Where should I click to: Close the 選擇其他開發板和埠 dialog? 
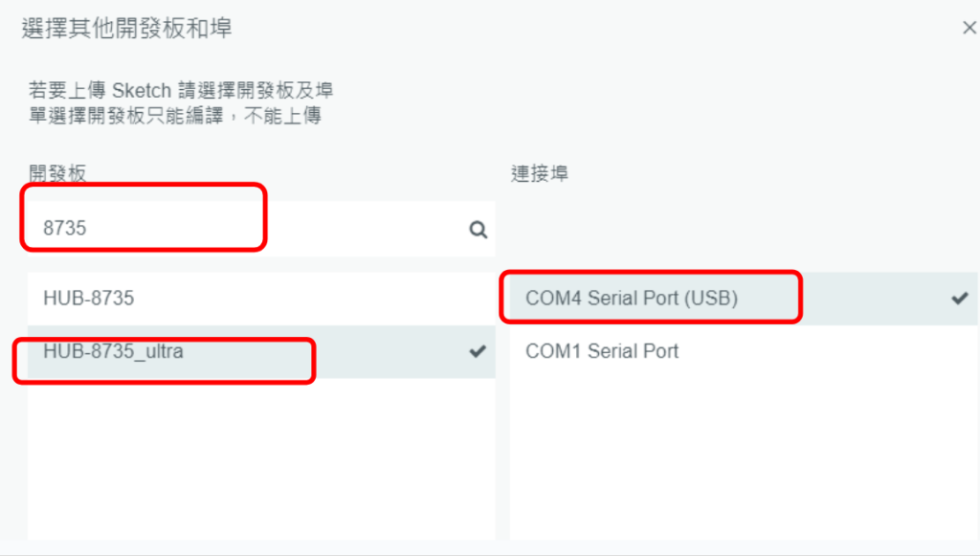(969, 28)
